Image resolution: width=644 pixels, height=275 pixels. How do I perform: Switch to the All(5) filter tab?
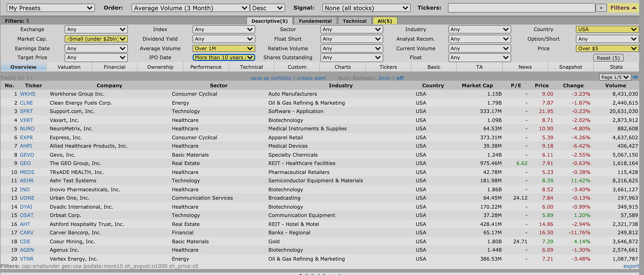[385, 21]
